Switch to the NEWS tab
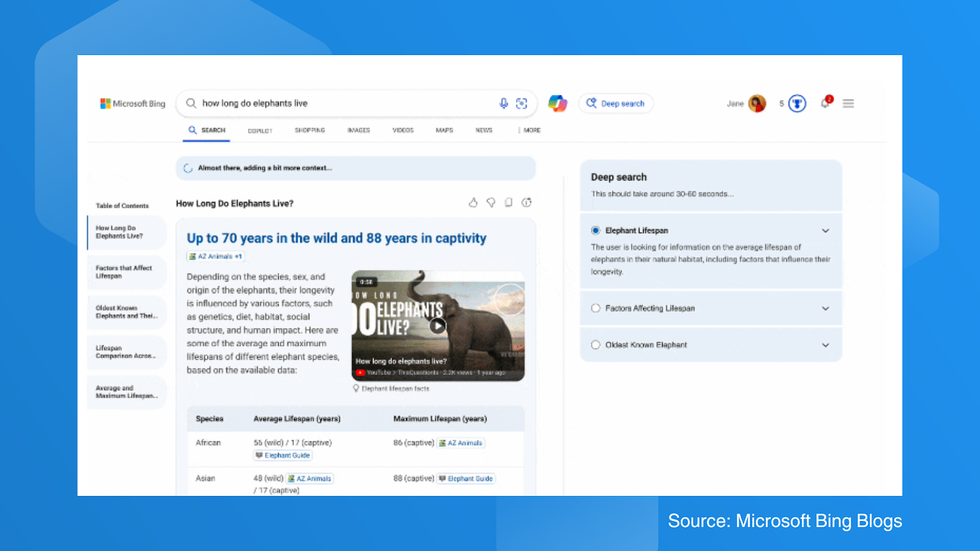 [x=484, y=130]
